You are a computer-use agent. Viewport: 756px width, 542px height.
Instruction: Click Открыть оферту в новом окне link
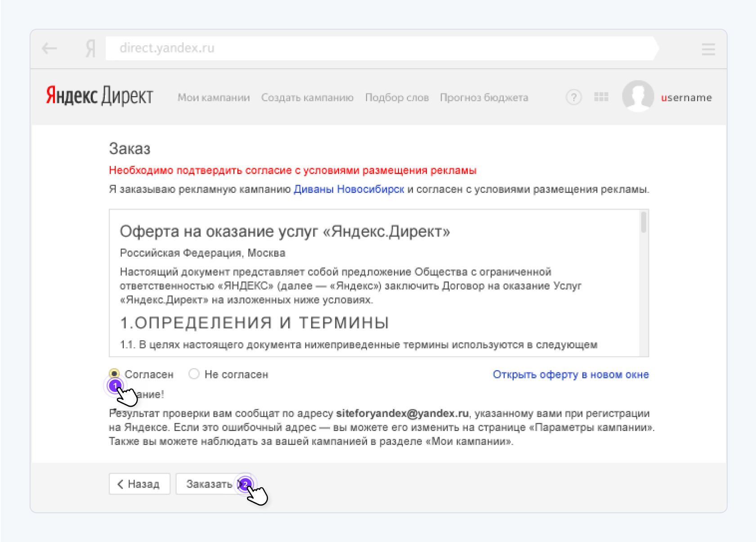(571, 374)
